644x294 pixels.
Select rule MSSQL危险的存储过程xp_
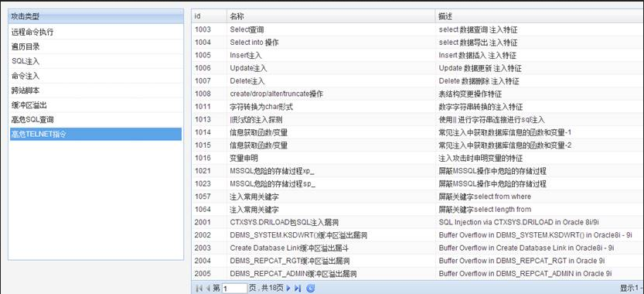point(417,171)
